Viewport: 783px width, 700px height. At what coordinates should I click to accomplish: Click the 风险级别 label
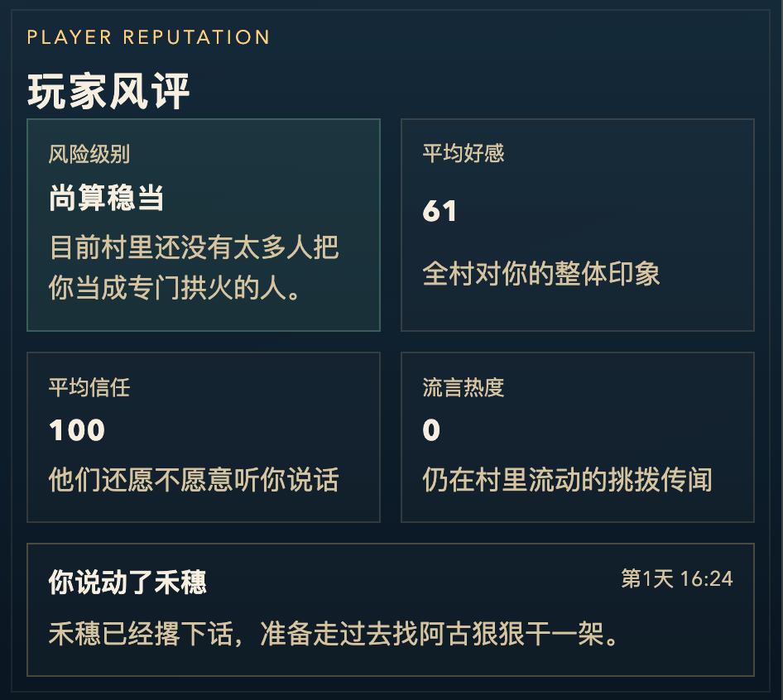click(89, 154)
